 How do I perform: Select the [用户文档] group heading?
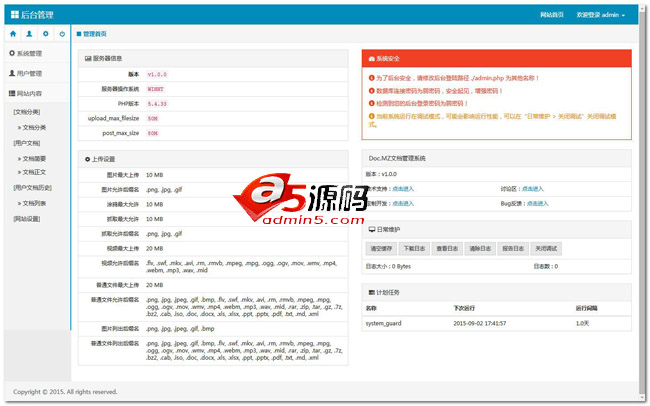pyautogui.click(x=27, y=143)
